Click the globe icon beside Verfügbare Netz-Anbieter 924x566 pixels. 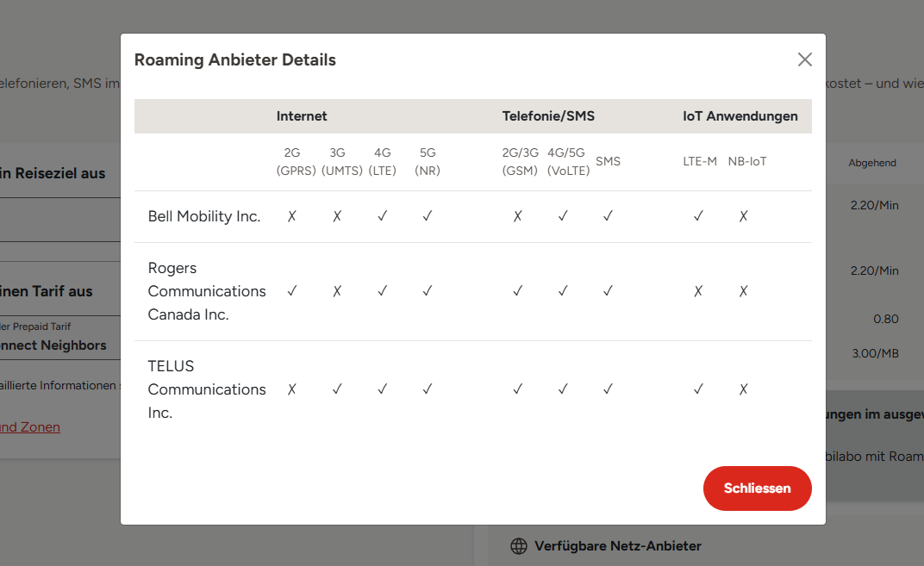519,546
